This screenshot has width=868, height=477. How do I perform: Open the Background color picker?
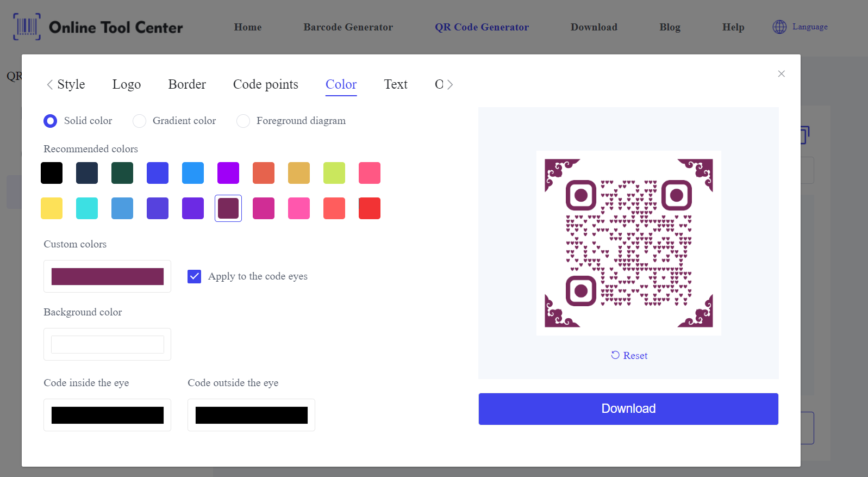(108, 344)
